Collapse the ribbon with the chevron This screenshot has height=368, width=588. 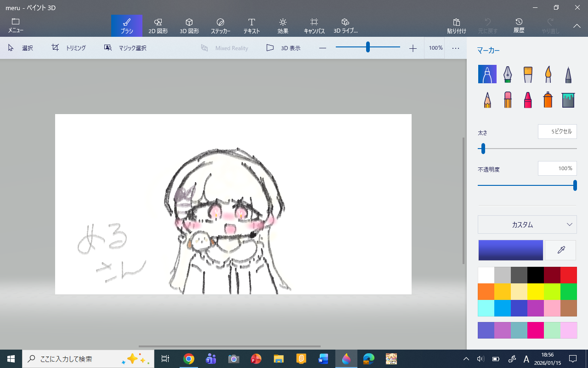(x=577, y=26)
